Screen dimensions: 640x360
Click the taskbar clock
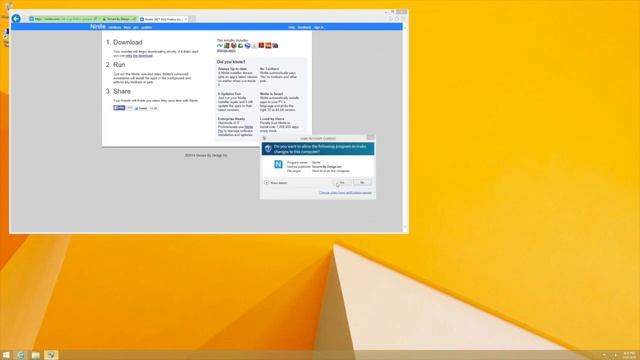629,355
